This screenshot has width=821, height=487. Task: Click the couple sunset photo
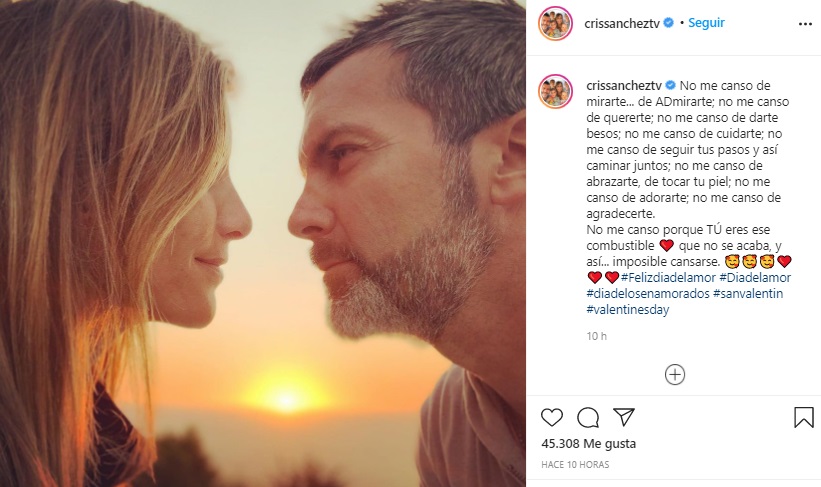click(x=263, y=243)
